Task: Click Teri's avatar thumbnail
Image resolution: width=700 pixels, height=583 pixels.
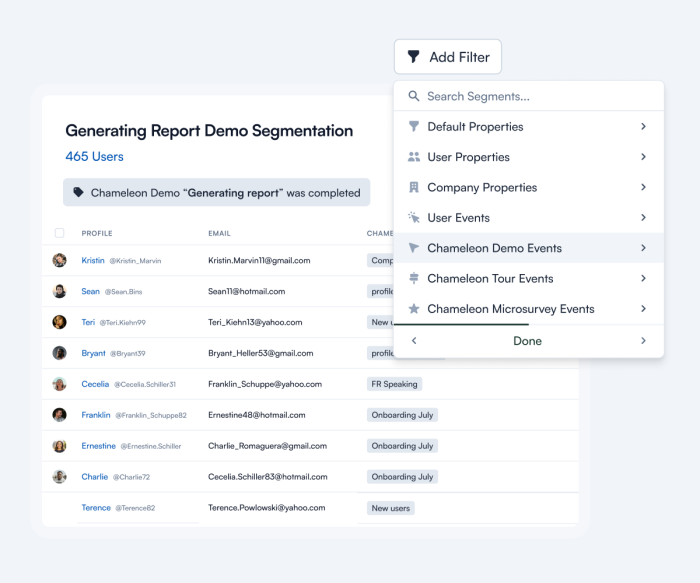Action: (59, 322)
